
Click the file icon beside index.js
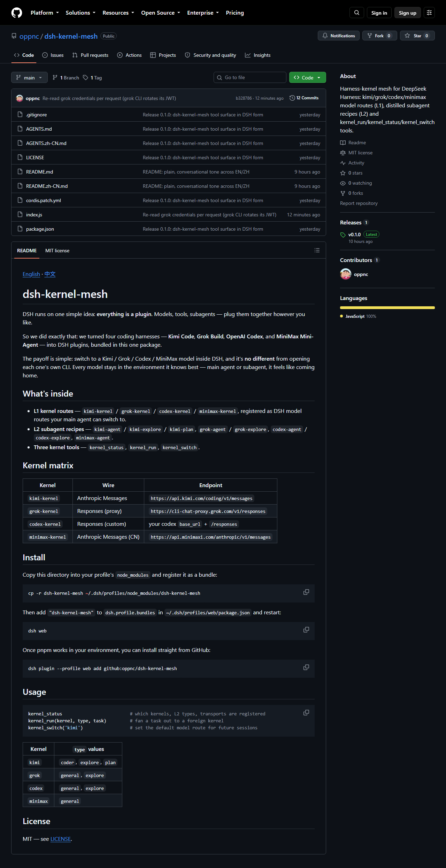click(x=20, y=215)
